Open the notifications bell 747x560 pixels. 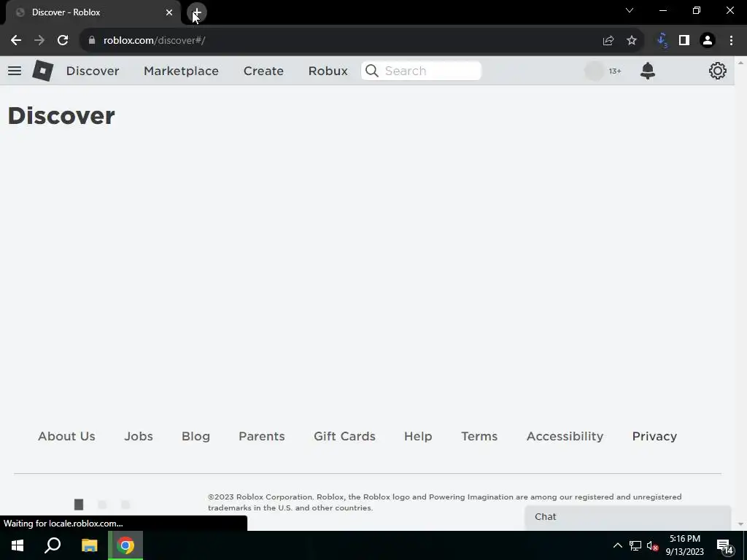click(648, 71)
